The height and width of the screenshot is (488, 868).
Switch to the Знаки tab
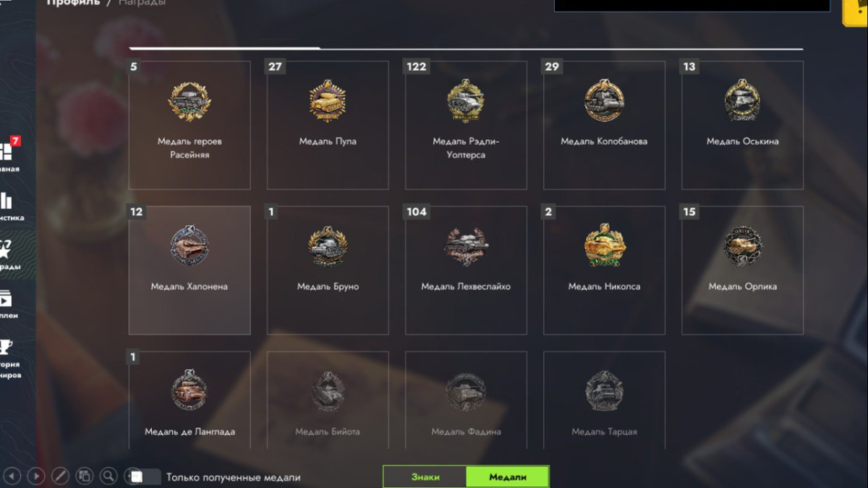[x=425, y=476]
